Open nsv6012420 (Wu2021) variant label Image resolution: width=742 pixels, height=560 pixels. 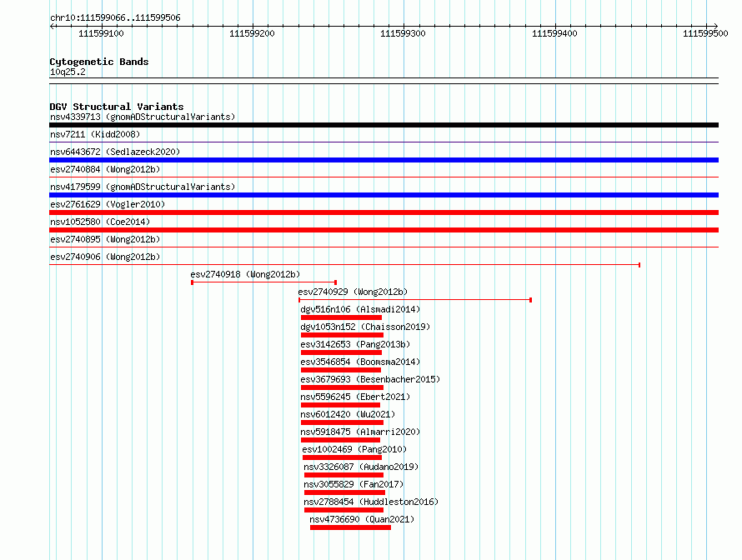tap(348, 414)
